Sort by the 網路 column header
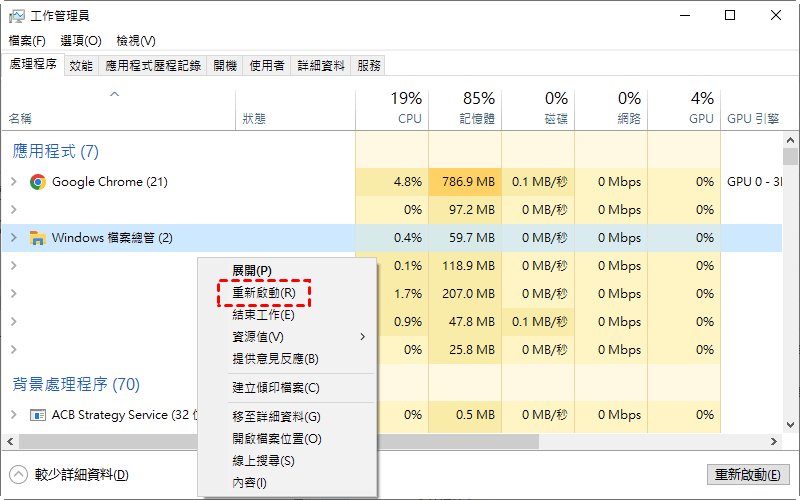The image size is (800, 500). click(x=611, y=109)
